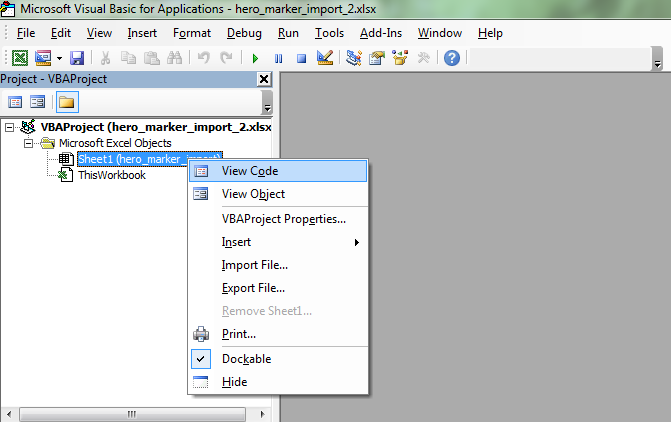Choose View Code from context menu
The image size is (671, 422).
pyautogui.click(x=250, y=171)
